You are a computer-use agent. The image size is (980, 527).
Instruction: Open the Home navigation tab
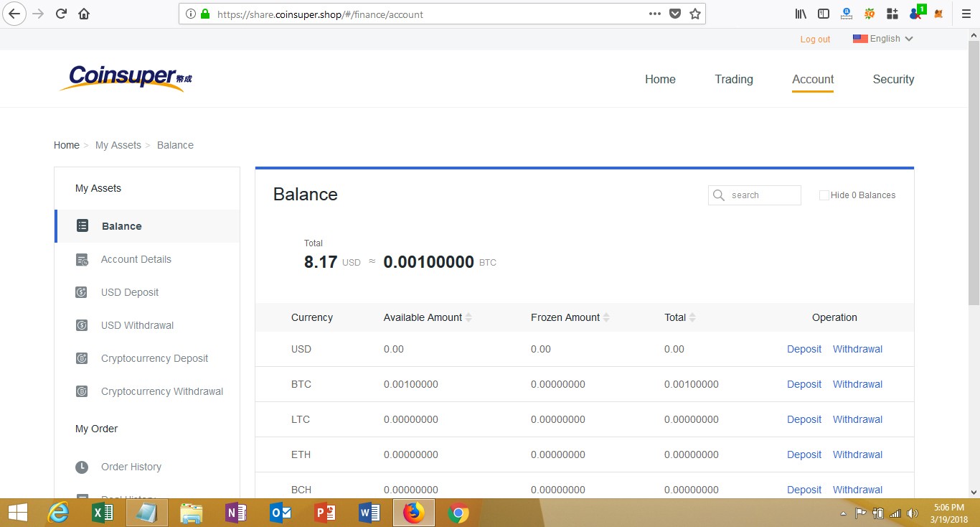tap(660, 79)
